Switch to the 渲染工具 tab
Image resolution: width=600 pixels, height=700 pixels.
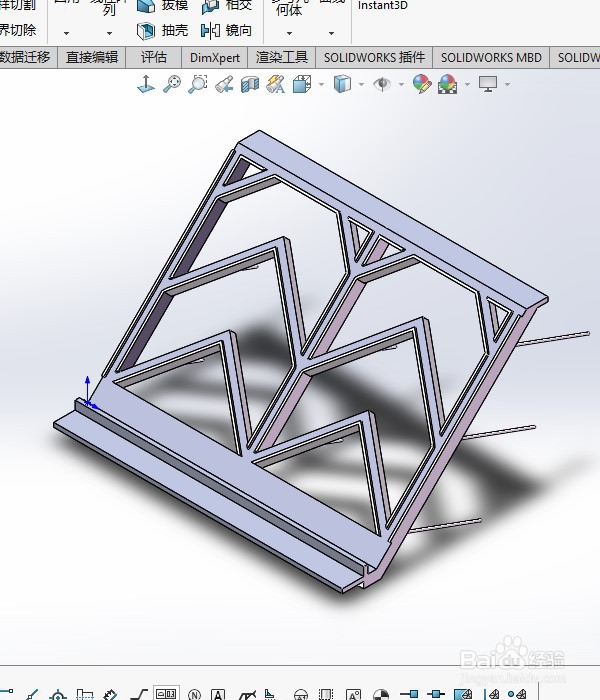coord(282,58)
